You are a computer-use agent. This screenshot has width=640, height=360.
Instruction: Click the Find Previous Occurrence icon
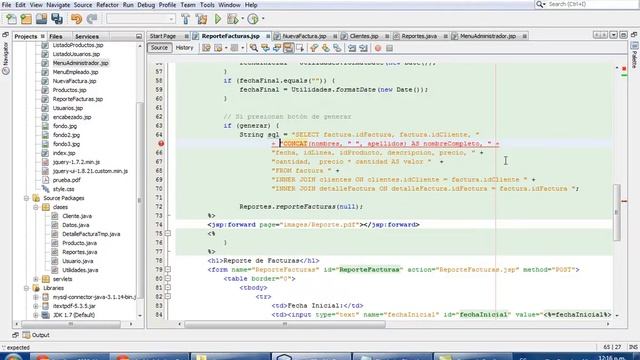pos(265,48)
